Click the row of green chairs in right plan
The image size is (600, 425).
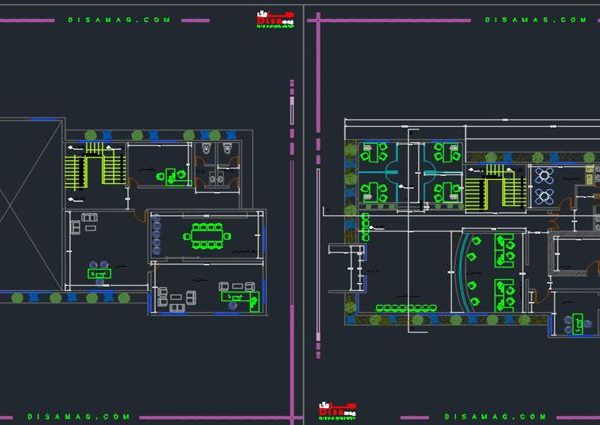[x=405, y=308]
